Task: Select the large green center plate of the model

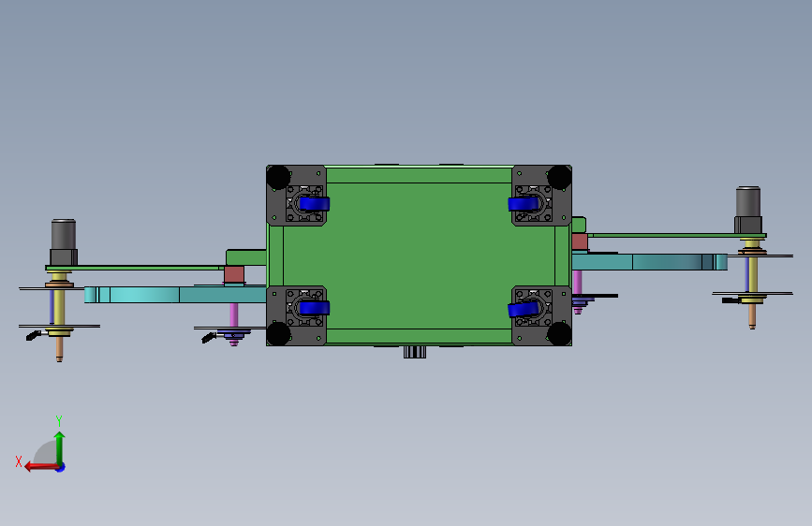Action: 419,256
